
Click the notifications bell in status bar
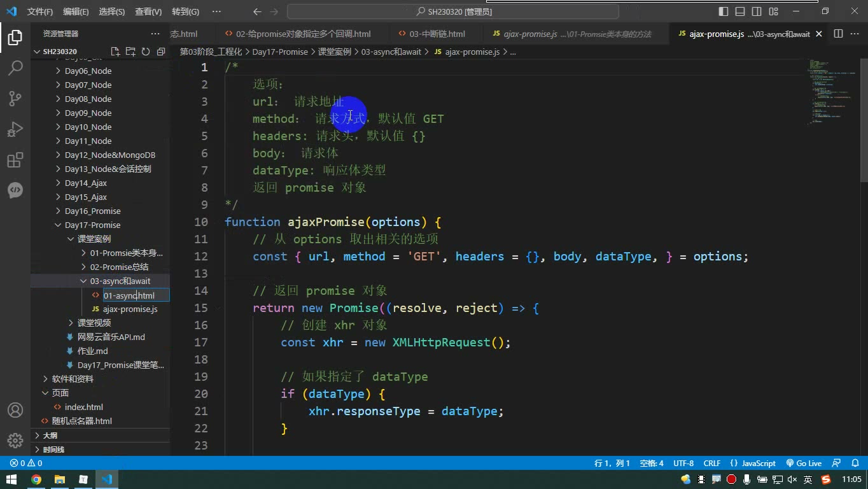point(855,463)
